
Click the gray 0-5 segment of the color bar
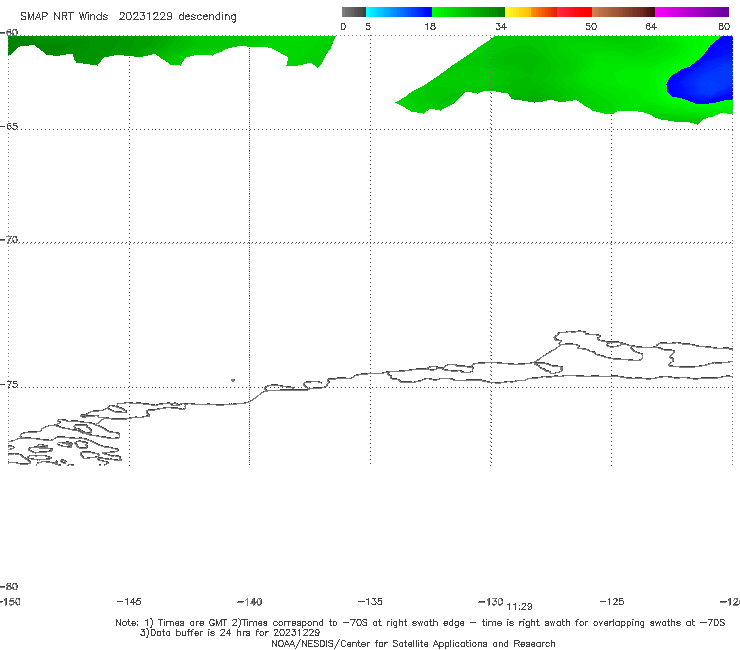[x=353, y=12]
